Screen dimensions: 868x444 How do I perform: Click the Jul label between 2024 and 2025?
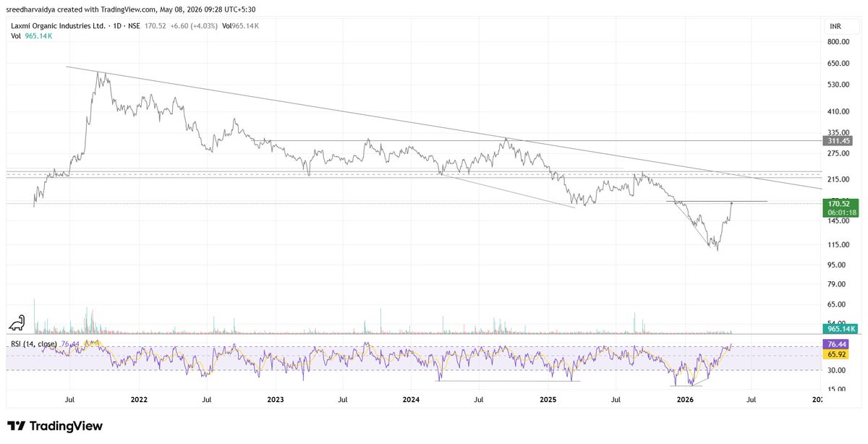pos(479,399)
